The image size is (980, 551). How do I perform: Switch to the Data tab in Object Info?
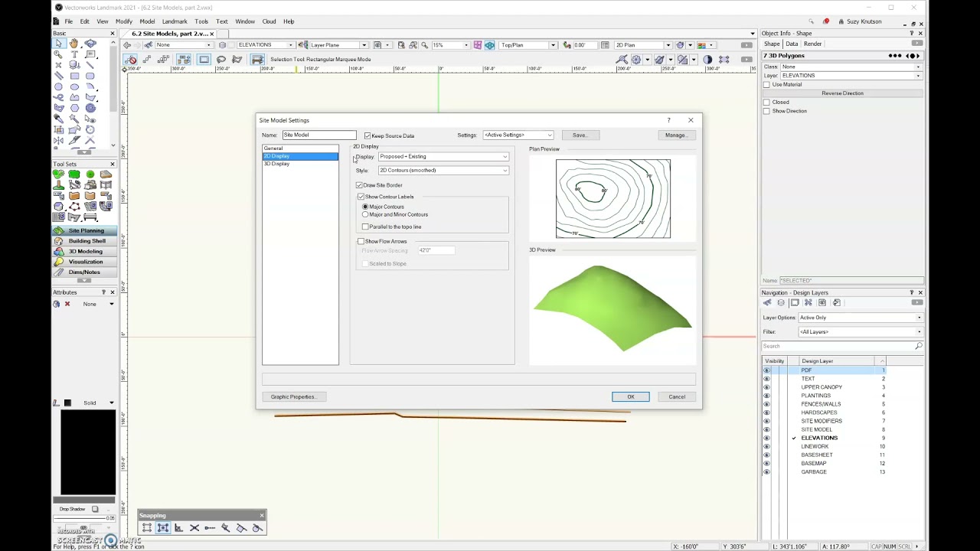coord(792,44)
